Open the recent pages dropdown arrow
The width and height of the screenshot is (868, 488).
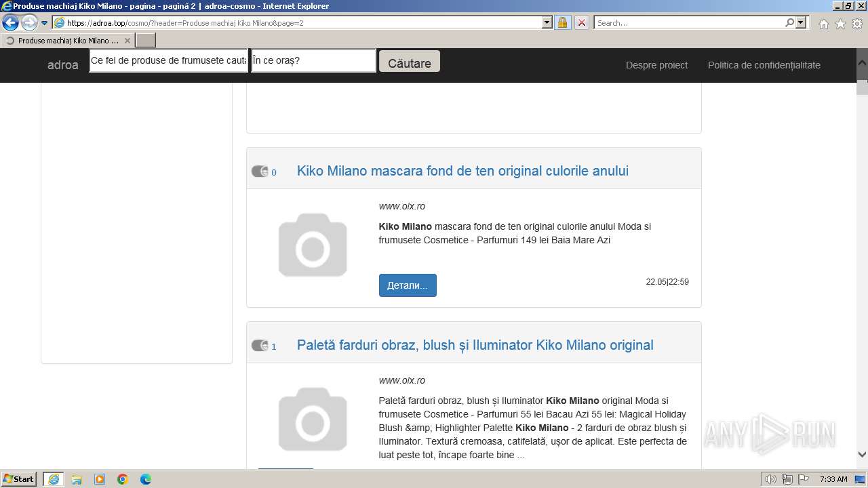[45, 23]
